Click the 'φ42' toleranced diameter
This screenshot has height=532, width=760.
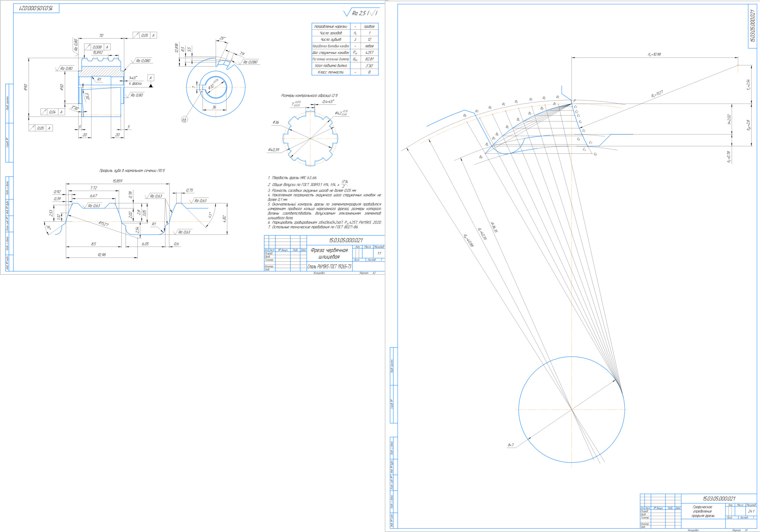pos(341,113)
